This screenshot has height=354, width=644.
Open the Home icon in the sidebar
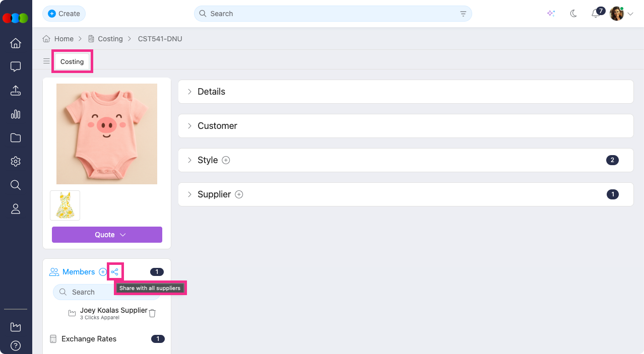16,43
